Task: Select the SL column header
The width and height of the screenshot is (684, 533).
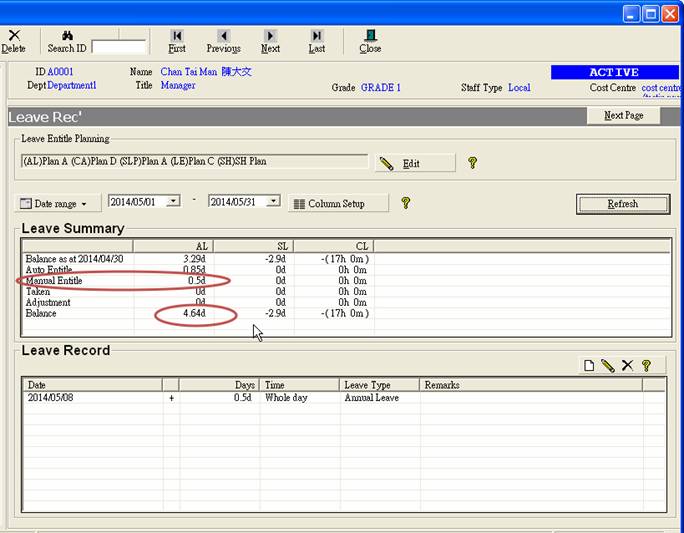Action: [254, 246]
